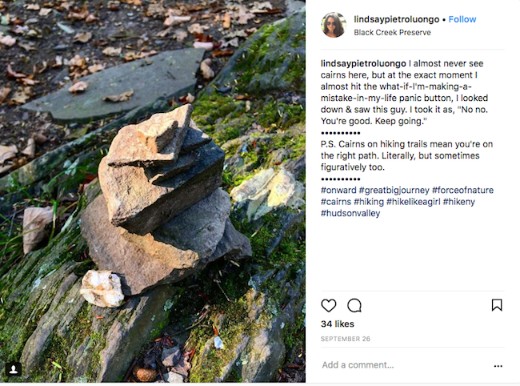Screen dimensions: 520x386
Task: Open username in caption text
Action: coord(363,63)
